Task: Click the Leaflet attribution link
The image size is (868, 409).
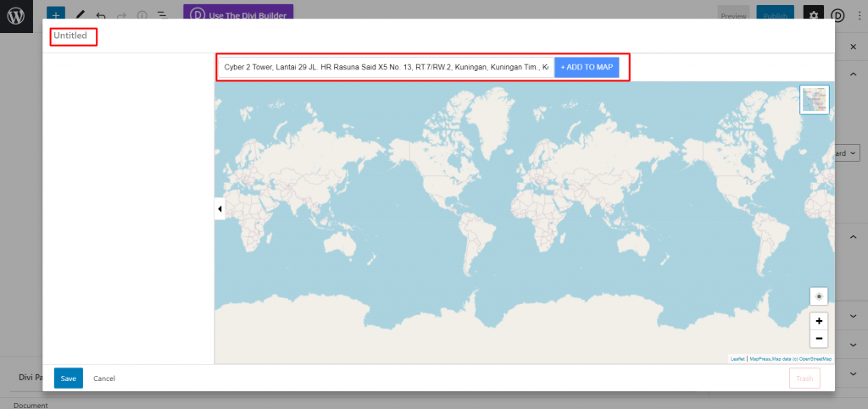Action: 737,359
